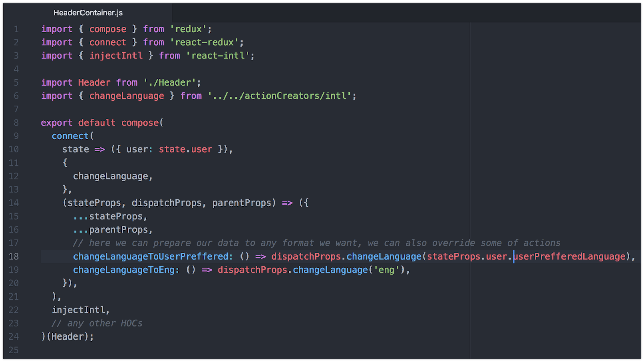Image resolution: width=644 pixels, height=362 pixels.
Task: Click line number 18 in the gutter
Action: 14,257
